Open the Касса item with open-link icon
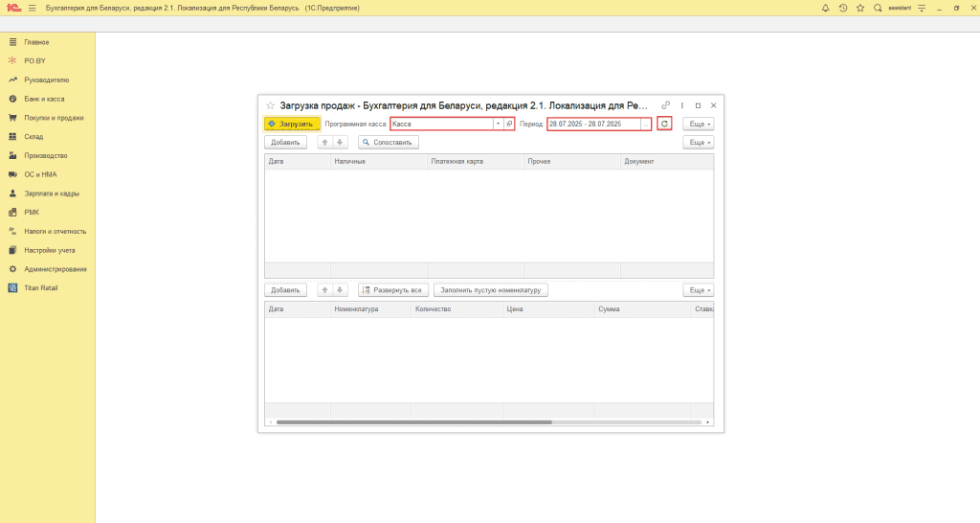 point(509,124)
